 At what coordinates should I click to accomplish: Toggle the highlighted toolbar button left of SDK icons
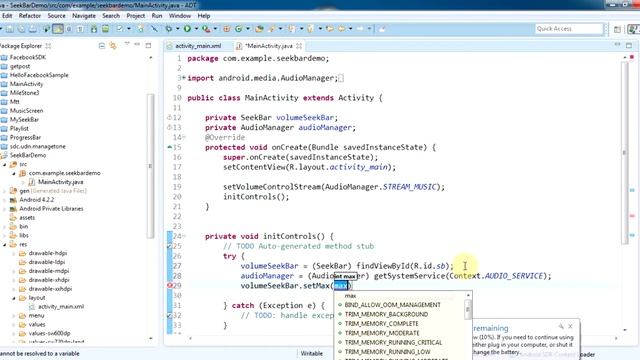pyautogui.click(x=58, y=29)
